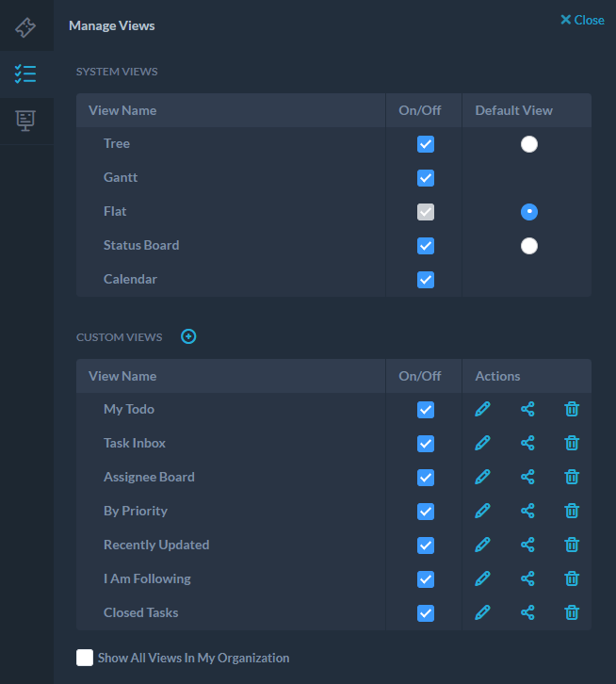616x684 pixels.
Task: Share the Recently Updated view
Action: tap(527, 545)
